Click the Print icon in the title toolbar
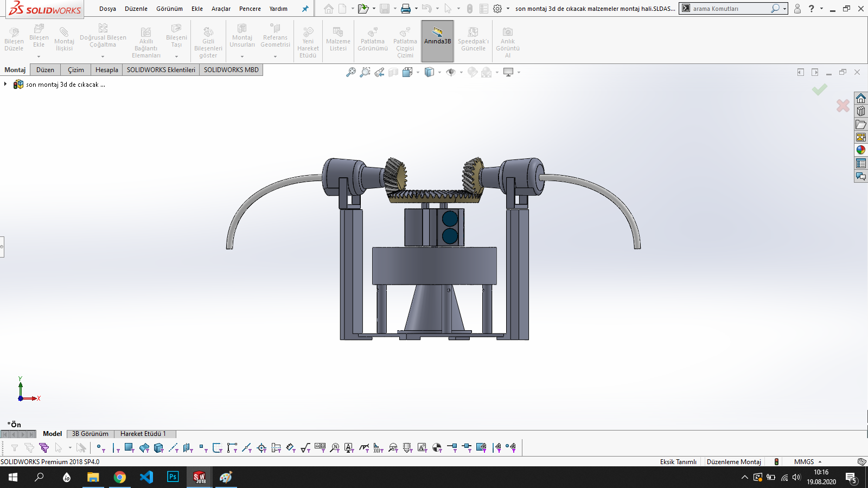Screen dimensions: 868x488 tap(406, 9)
